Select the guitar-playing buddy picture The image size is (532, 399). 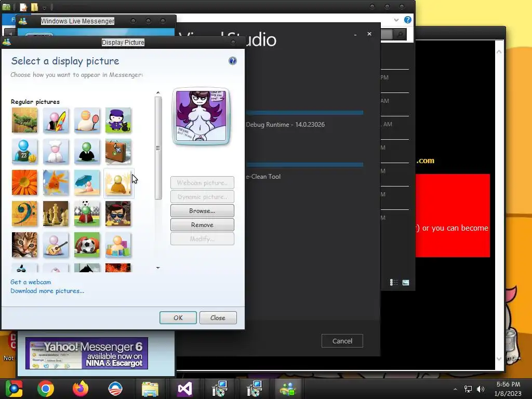pos(56,245)
